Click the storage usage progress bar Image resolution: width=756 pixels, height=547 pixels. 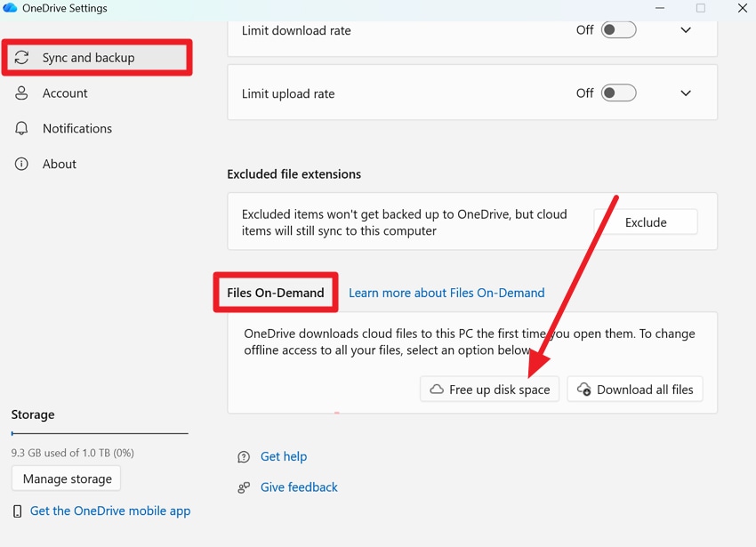[x=99, y=433]
